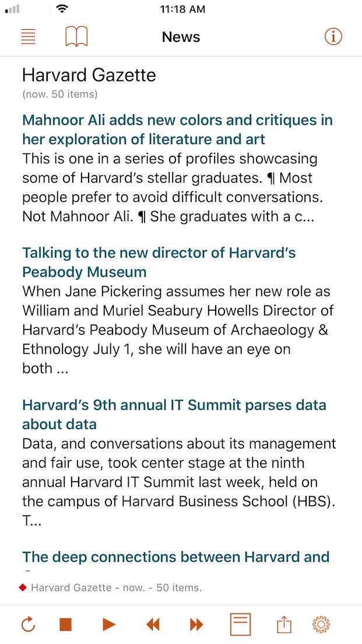Open the list menu icon at top left
This screenshot has width=362, height=644.
pyautogui.click(x=29, y=37)
